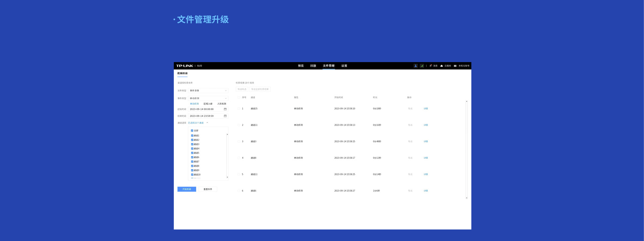This screenshot has width=644, height=241.
Task: Switch to the 回放 tab
Action: point(313,66)
